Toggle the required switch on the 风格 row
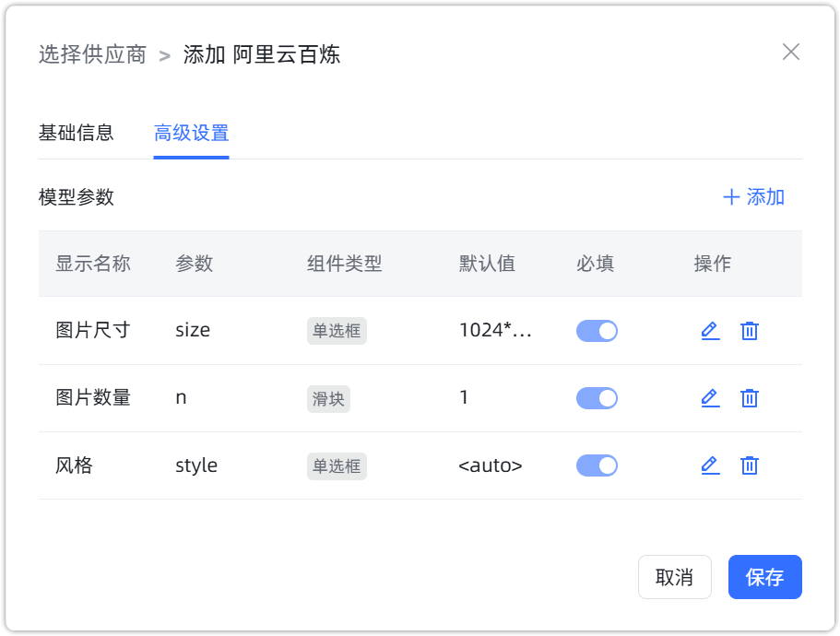 point(597,465)
